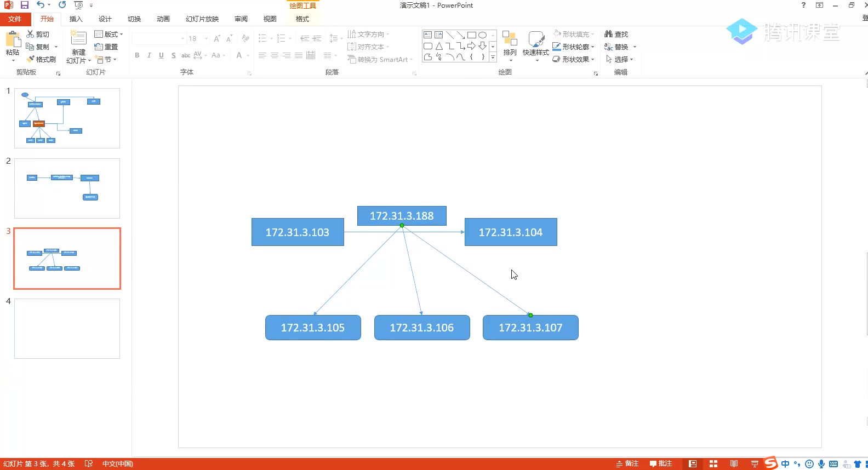The image size is (868, 470).
Task: Open the Select (选择) dropdown
Action: pos(619,59)
